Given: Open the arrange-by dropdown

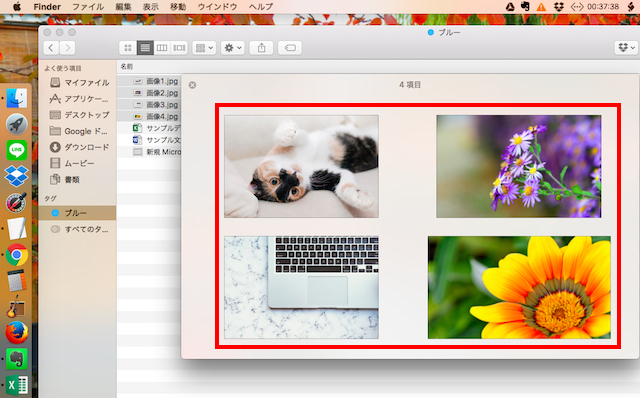Looking at the screenshot, I should [204, 48].
